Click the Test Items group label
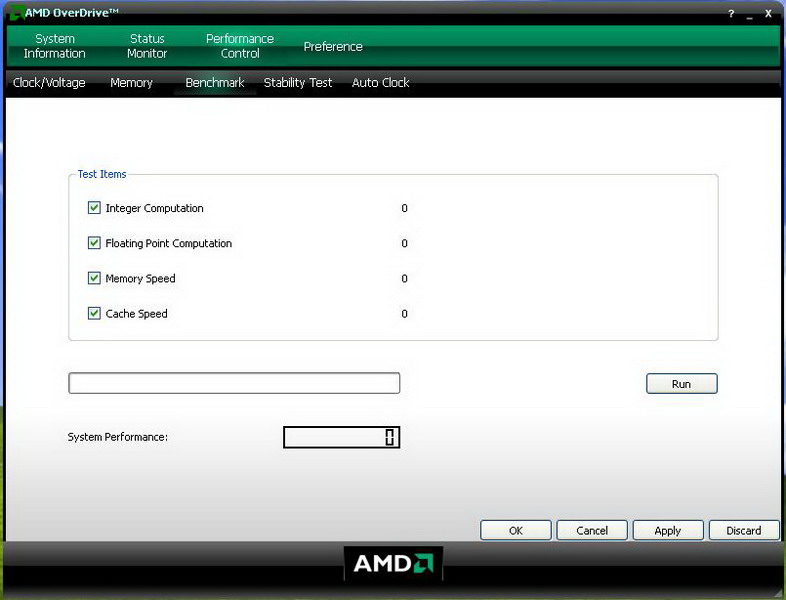 click(102, 174)
